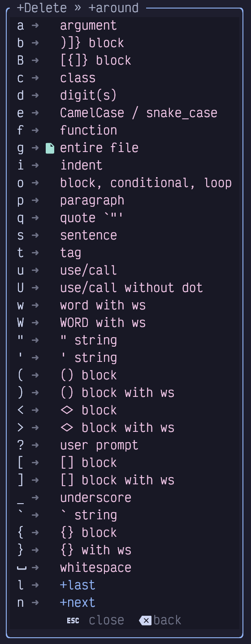Choose the paragraph text object
This screenshot has height=644, width=251.
[92, 200]
